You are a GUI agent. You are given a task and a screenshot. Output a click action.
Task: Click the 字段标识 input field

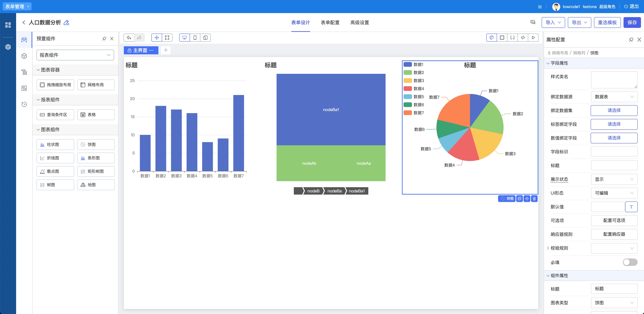(614, 152)
